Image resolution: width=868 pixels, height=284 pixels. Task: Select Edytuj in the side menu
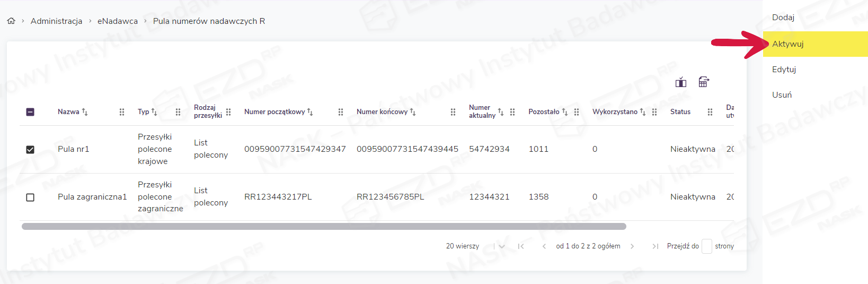pos(784,70)
